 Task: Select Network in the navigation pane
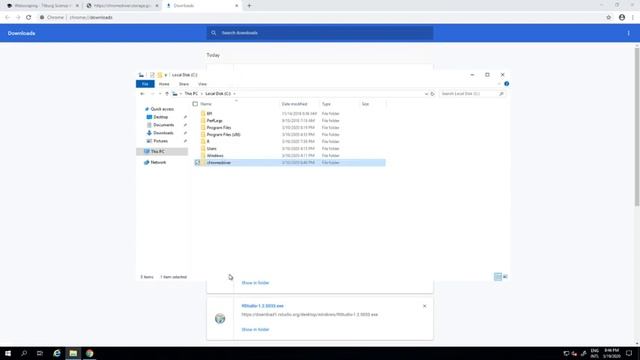(158, 162)
